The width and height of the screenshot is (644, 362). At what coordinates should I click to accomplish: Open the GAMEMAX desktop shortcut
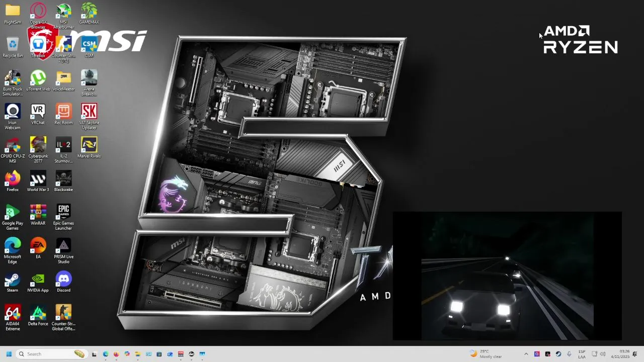pyautogui.click(x=89, y=14)
